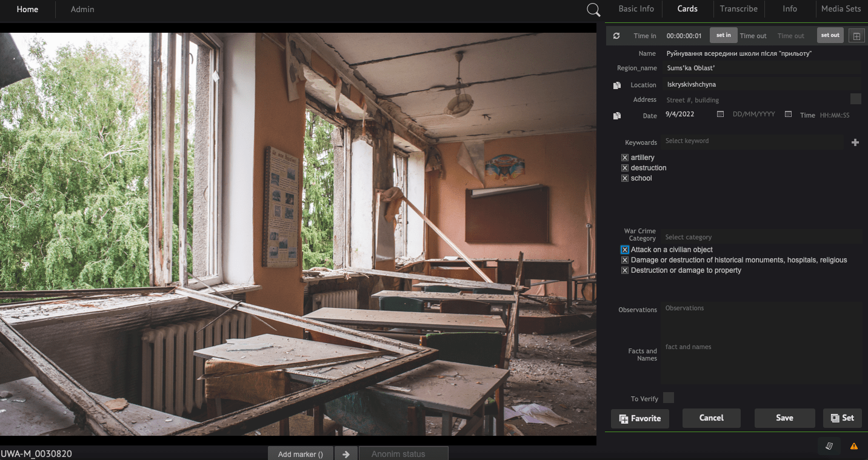
Task: Click the Set button
Action: point(843,418)
